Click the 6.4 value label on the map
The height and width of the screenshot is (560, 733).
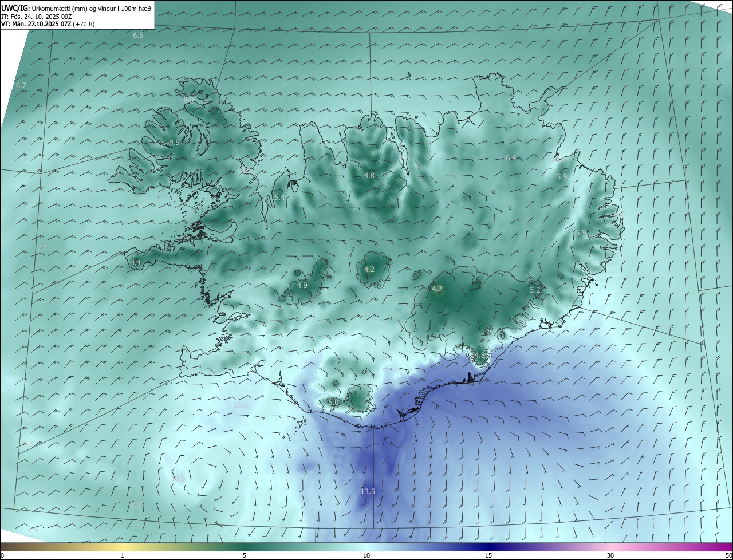coord(511,157)
